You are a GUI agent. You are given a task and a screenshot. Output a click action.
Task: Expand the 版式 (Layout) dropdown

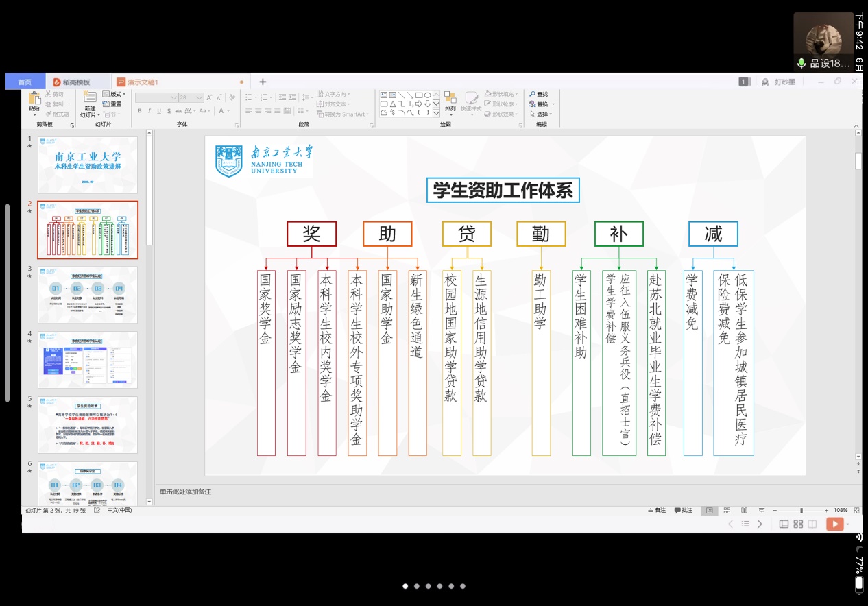pyautogui.click(x=114, y=94)
